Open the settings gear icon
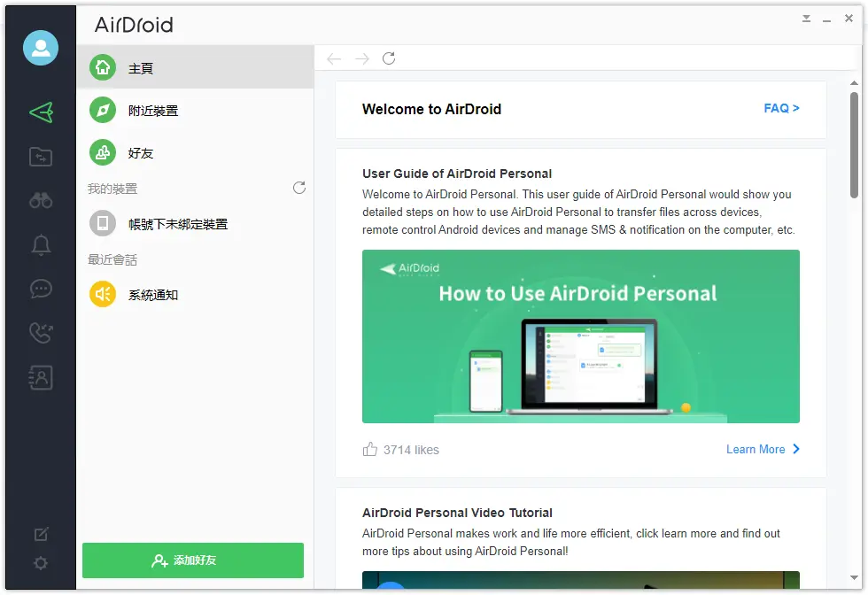Image resolution: width=868 pixels, height=595 pixels. [41, 563]
